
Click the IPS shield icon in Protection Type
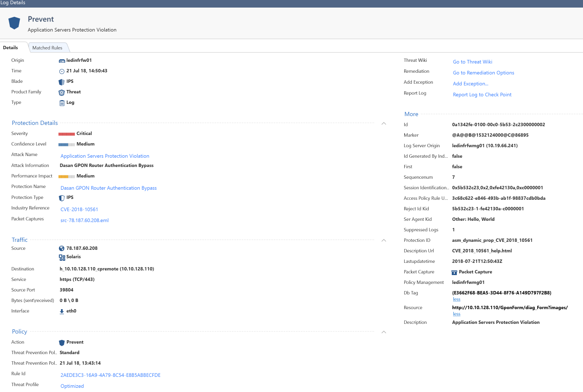[62, 198]
